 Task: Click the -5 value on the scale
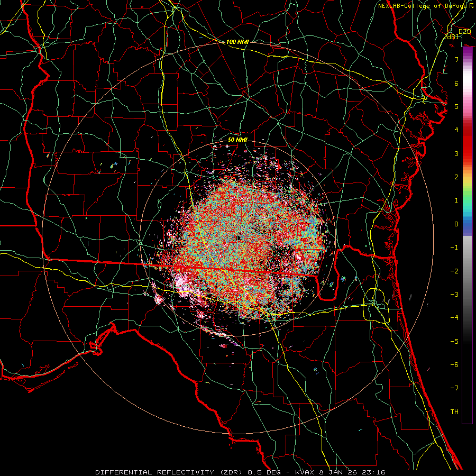coord(454,342)
